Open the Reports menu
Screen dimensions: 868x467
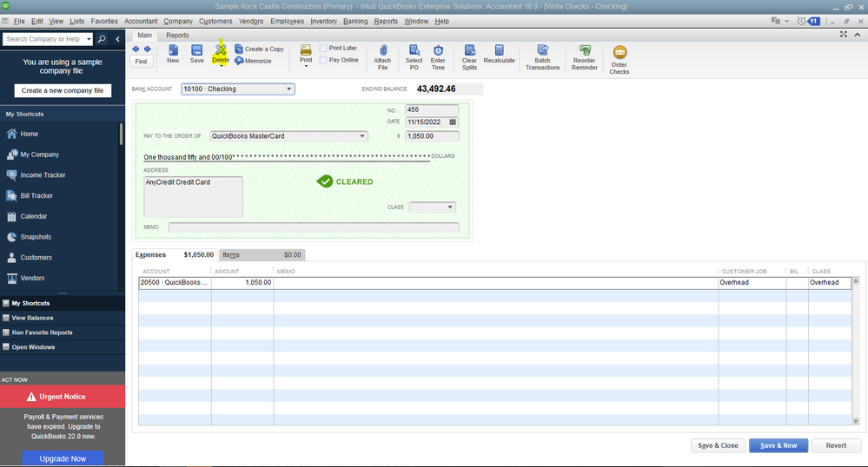386,21
